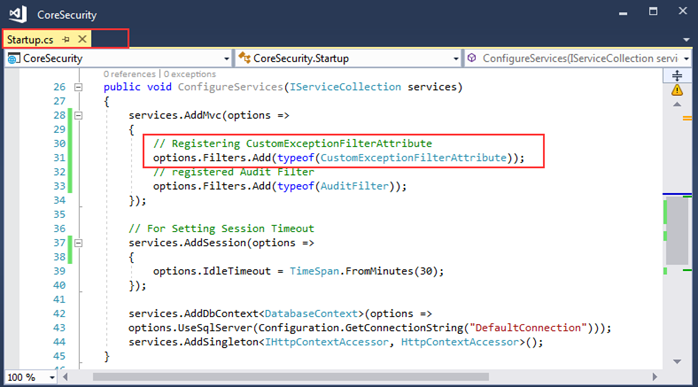Click the ConfigureServices method cube icon
Viewport: 698px width, 387px height.
[x=472, y=58]
